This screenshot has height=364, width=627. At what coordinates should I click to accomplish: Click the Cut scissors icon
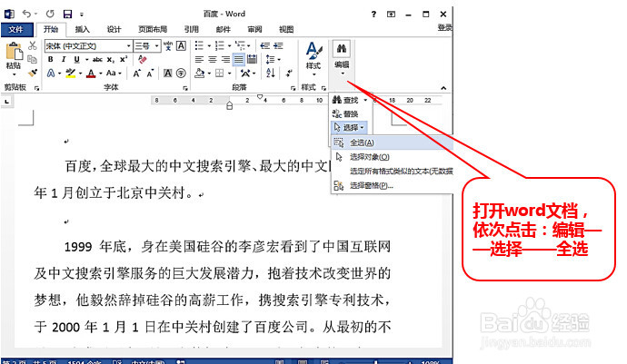click(33, 45)
